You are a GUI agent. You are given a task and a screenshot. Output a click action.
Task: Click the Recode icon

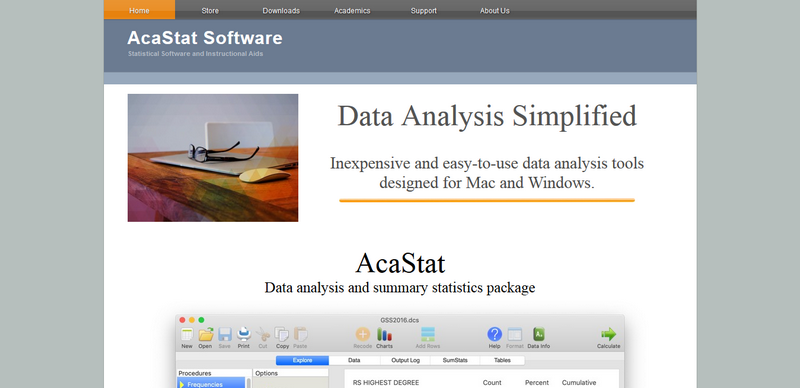[x=362, y=334]
